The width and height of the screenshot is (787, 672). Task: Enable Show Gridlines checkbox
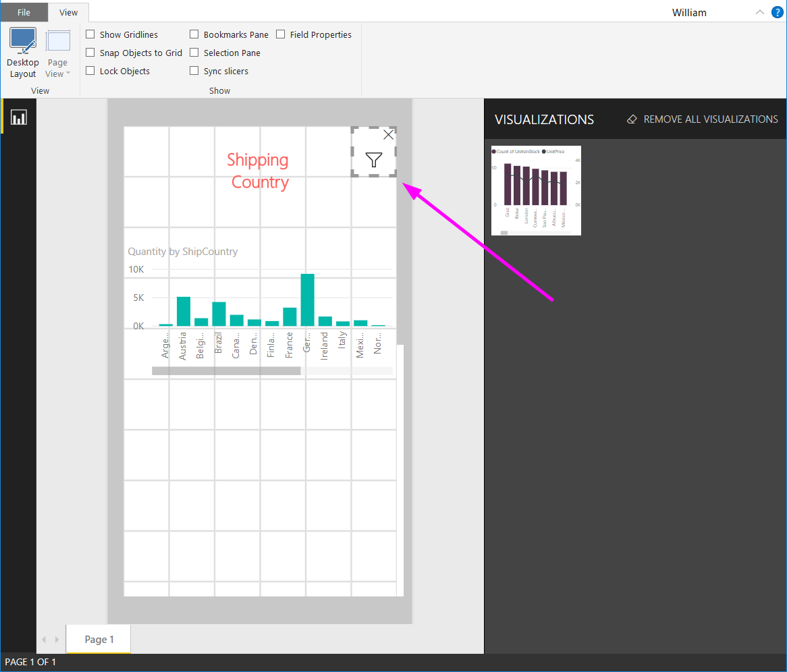pos(90,34)
